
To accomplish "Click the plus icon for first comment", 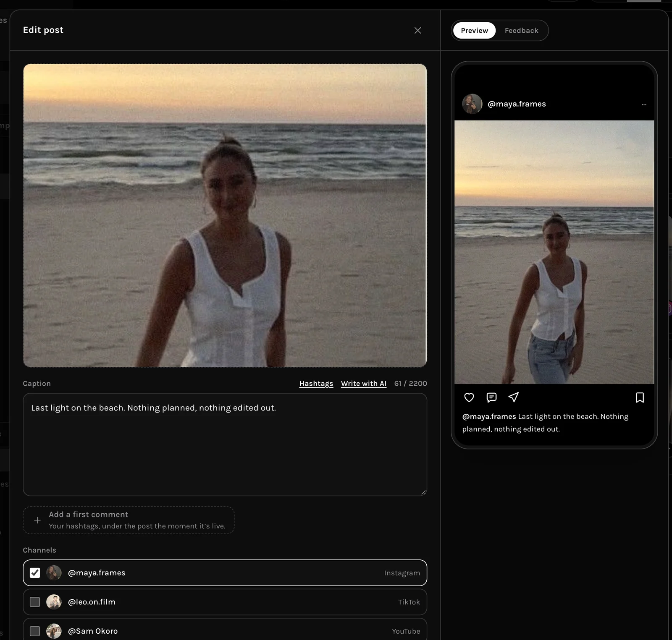I will click(x=37, y=520).
